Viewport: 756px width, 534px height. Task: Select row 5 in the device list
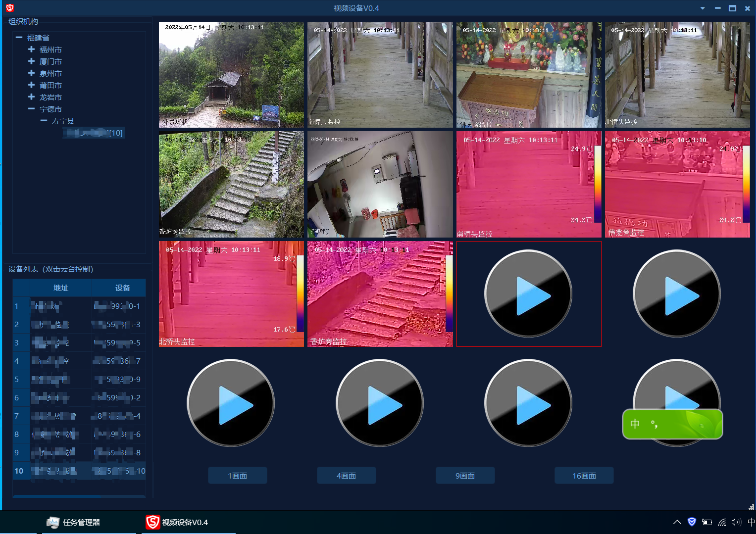(79, 379)
